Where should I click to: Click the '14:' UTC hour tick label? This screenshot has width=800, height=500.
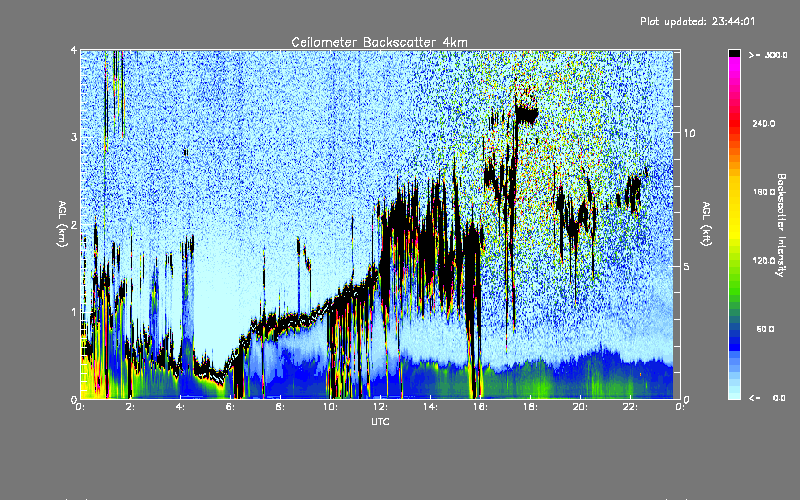click(430, 407)
